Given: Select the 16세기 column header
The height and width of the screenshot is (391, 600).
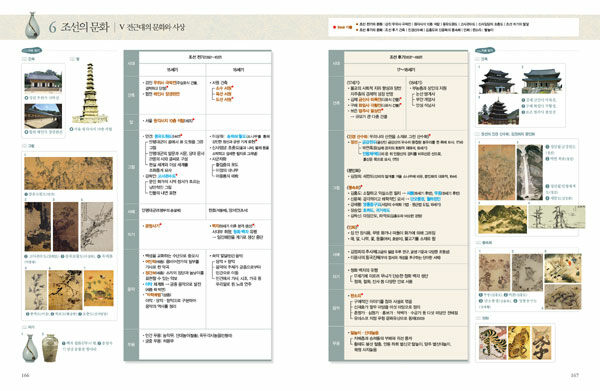Looking at the screenshot, I should coord(238,70).
